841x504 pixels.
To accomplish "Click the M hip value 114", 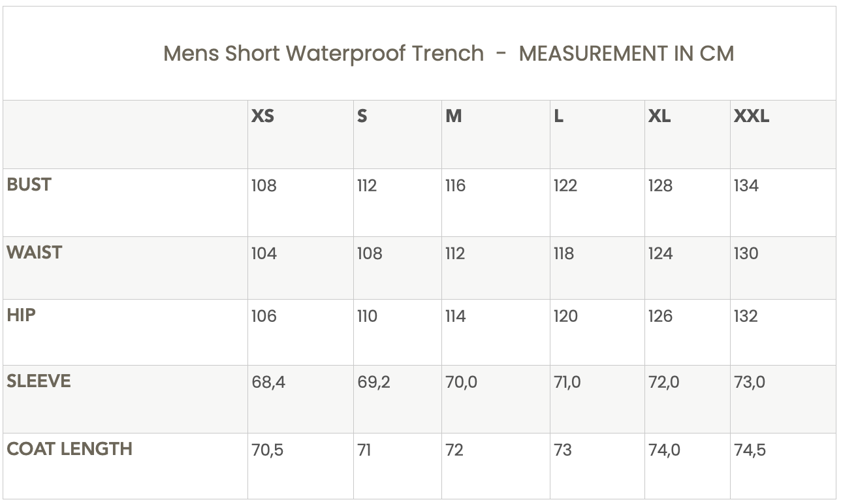I will (x=455, y=317).
